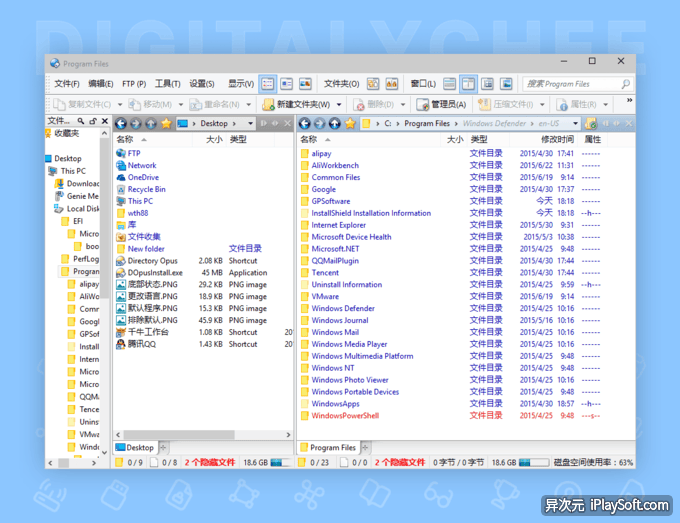Toggle the folder tree pane layout icon
The image size is (680, 523).
pyautogui.click(x=487, y=84)
